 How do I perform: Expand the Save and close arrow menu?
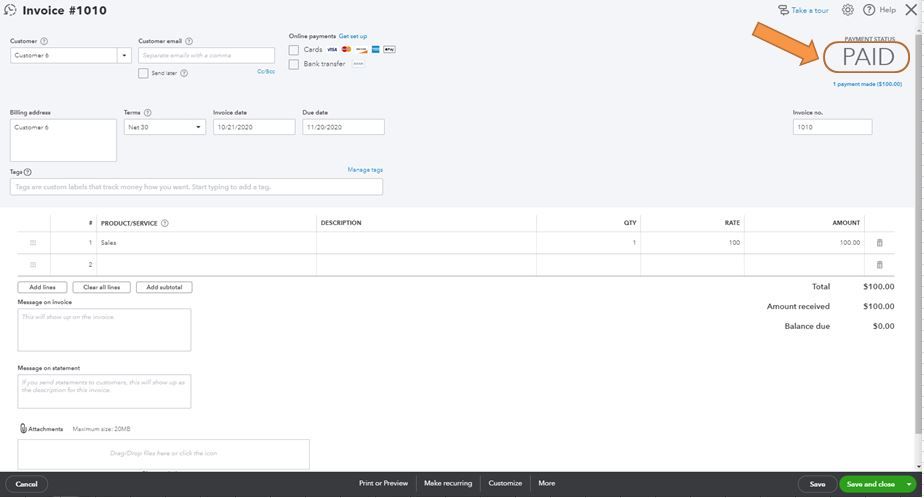pos(909,484)
